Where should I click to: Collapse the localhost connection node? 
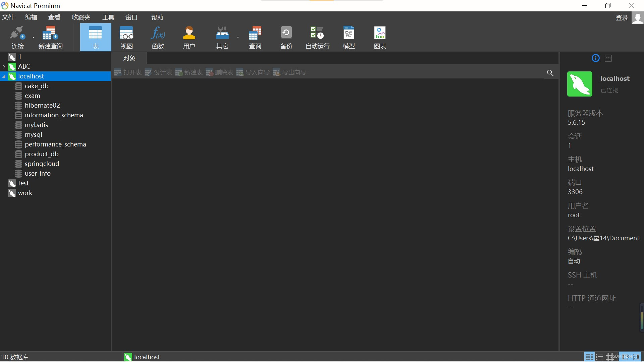point(4,76)
